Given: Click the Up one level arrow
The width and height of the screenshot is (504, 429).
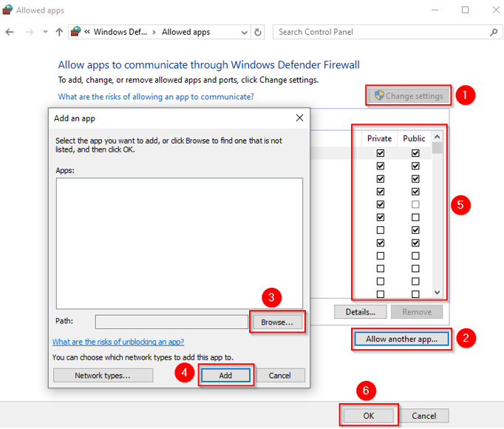Looking at the screenshot, I should pyautogui.click(x=59, y=33).
